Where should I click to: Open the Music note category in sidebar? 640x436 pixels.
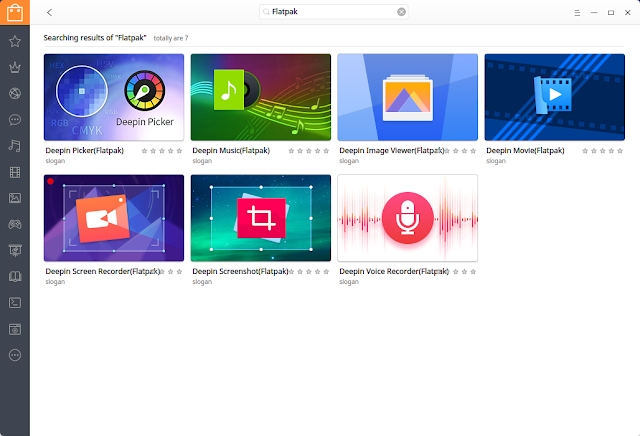point(15,146)
